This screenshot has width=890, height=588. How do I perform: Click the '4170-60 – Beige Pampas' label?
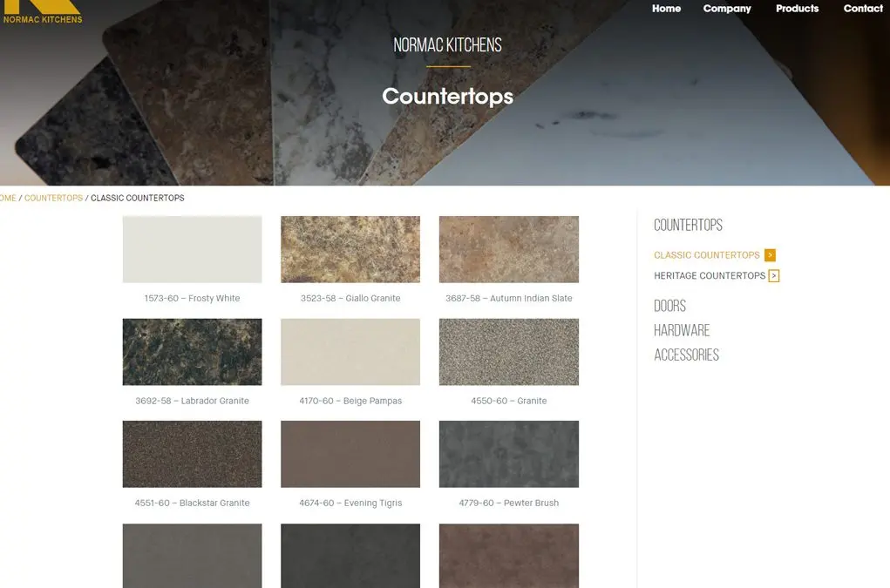pos(350,401)
